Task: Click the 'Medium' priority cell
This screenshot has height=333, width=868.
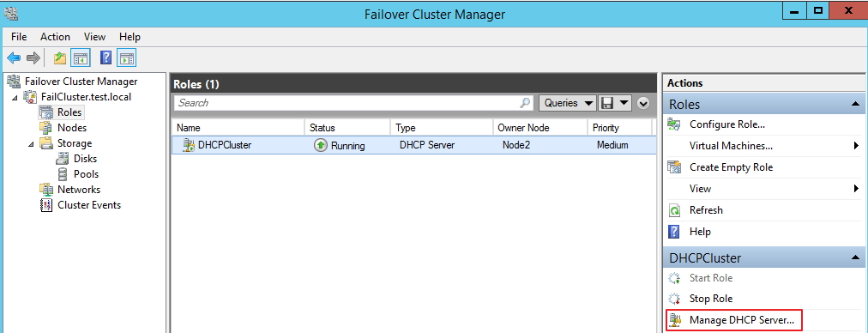Action: (x=612, y=146)
